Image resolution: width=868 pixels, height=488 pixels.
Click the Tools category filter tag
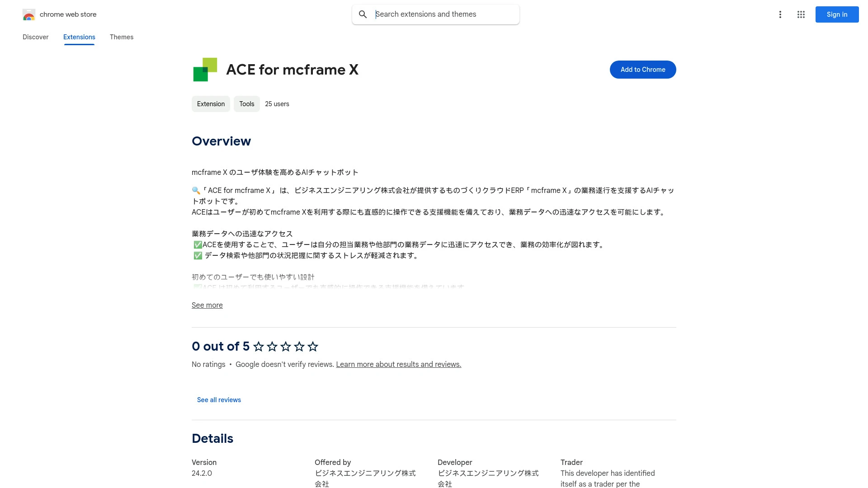click(x=247, y=103)
